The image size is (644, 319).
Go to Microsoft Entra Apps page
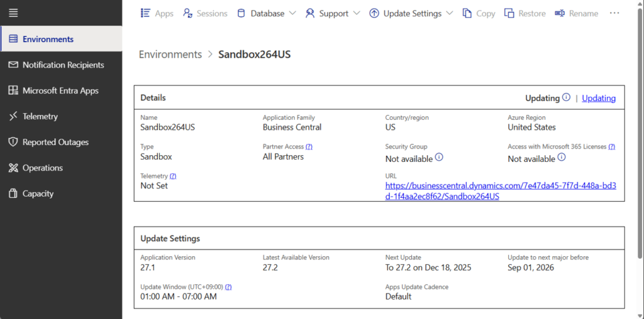(60, 90)
